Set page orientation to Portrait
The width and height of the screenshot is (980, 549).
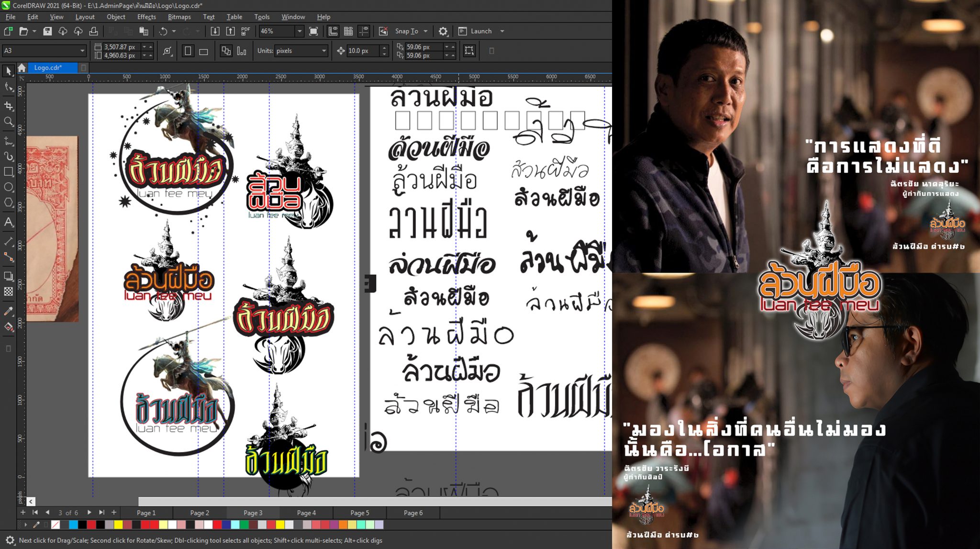coord(188,51)
